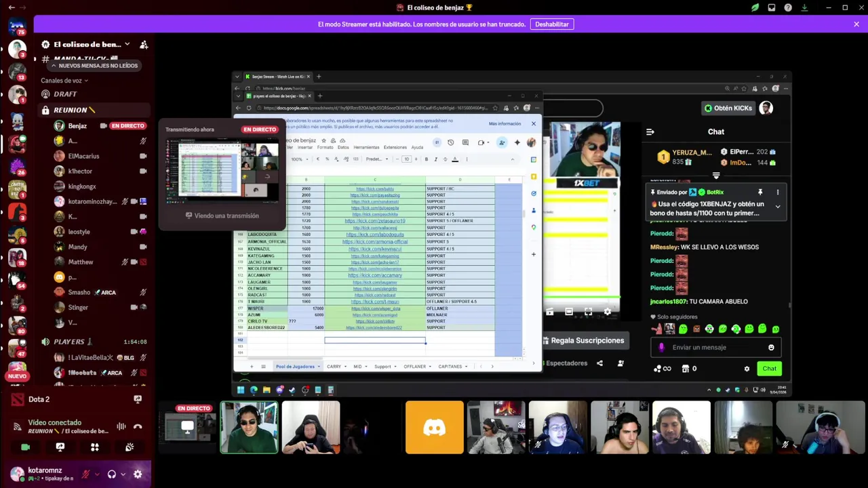Toggle italic in Sheets toolbar
The image size is (868, 488).
[435, 159]
